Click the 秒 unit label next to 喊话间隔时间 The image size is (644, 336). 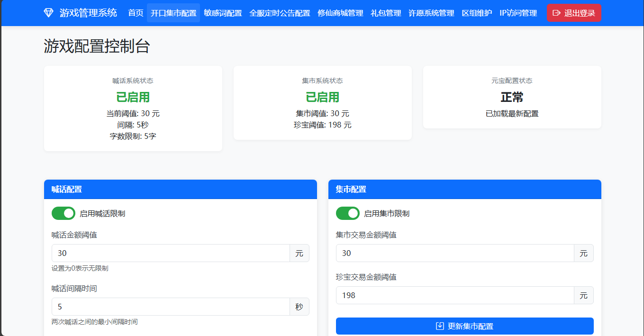[299, 307]
